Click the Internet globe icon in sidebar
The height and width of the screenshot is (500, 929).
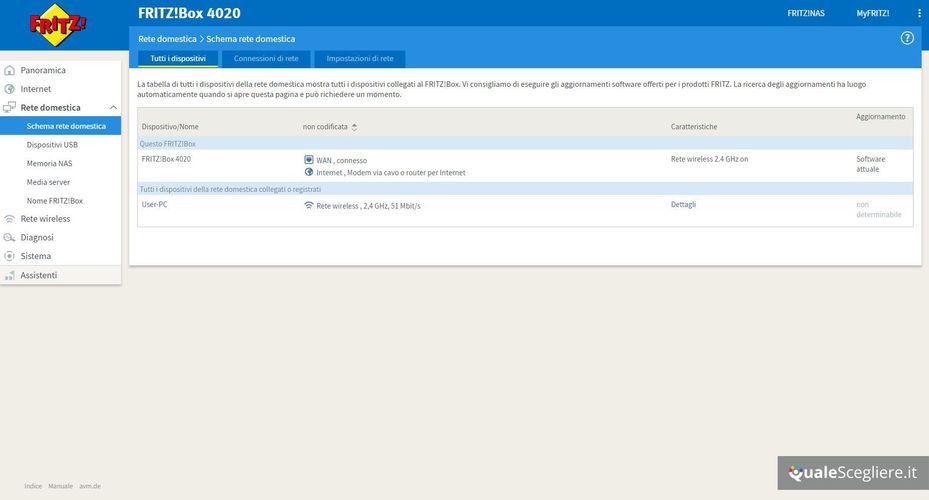(10, 89)
